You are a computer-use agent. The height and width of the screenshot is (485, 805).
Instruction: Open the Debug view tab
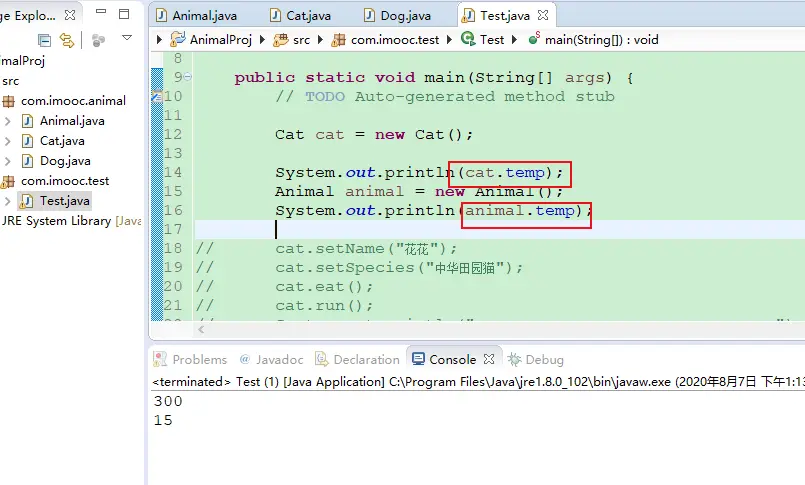pos(544,360)
